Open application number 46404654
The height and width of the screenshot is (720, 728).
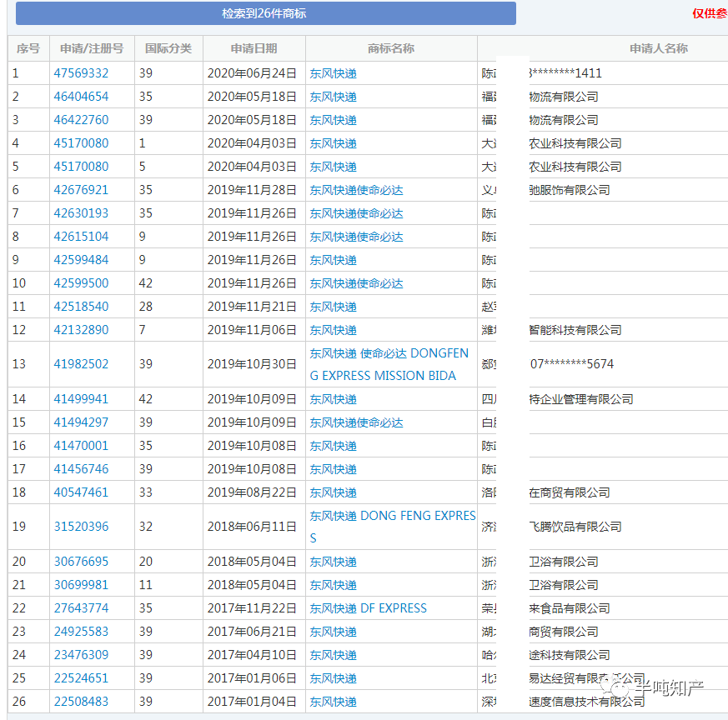pyautogui.click(x=81, y=97)
